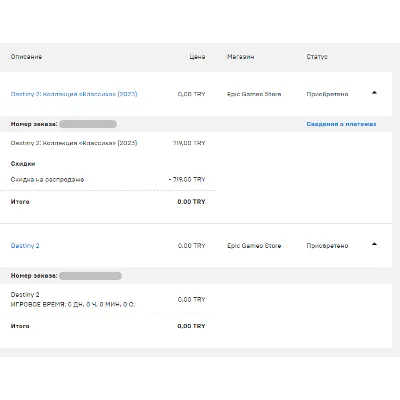Select the Description column header
The image size is (400, 400).
coord(26,57)
